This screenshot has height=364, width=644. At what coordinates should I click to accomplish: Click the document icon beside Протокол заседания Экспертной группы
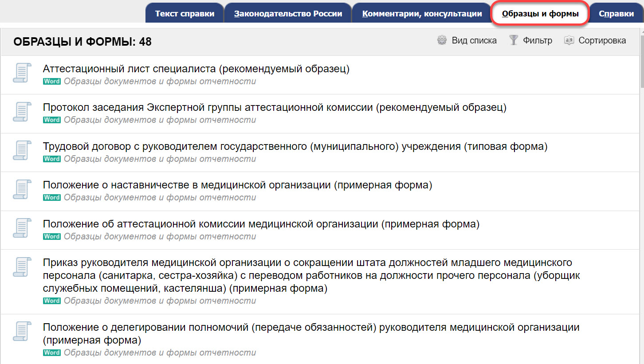(22, 112)
